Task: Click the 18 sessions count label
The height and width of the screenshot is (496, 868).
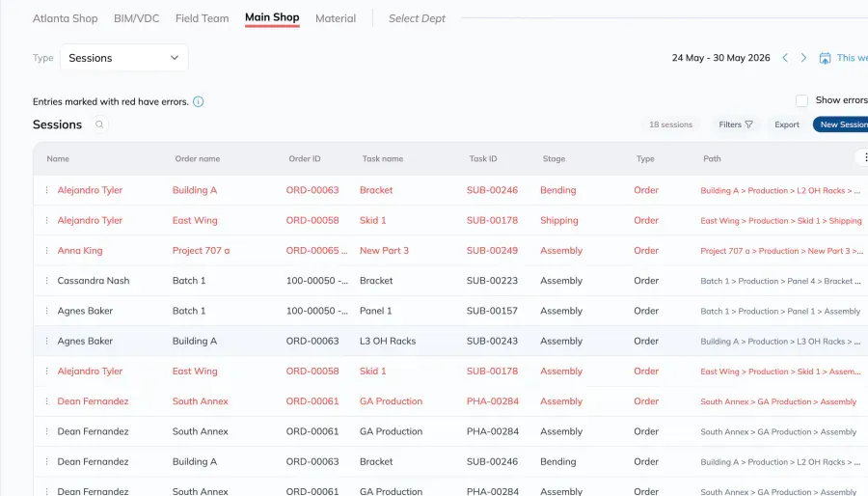Action: (671, 124)
